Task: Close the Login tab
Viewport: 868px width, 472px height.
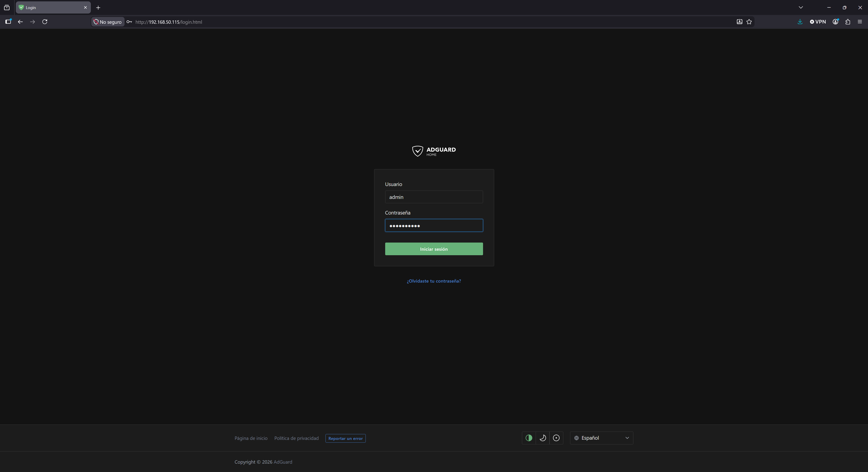Action: coord(85,7)
